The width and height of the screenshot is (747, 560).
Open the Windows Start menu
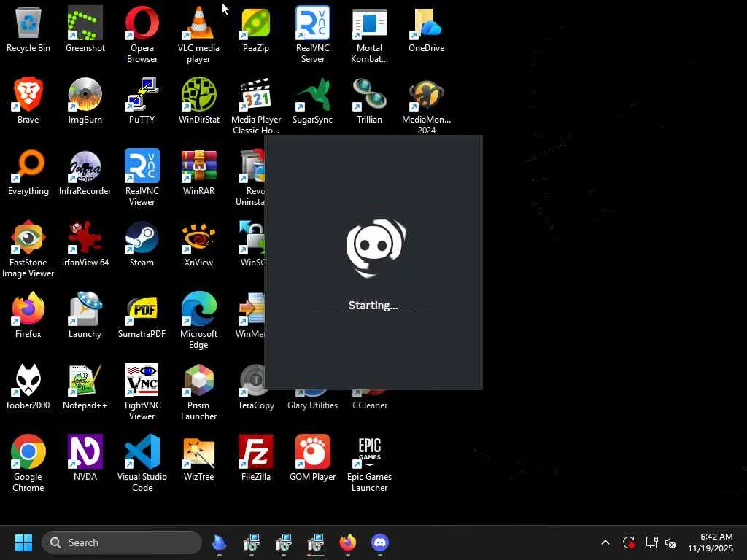point(23,542)
